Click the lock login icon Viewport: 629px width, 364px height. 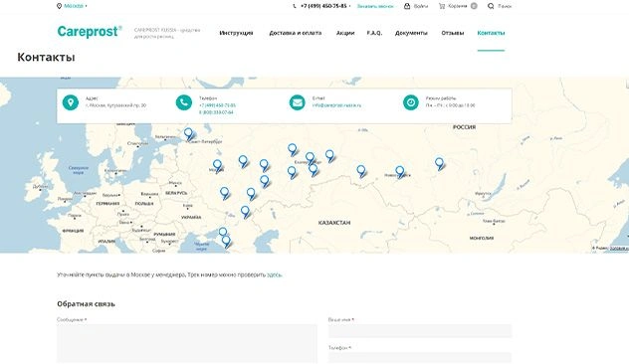407,6
